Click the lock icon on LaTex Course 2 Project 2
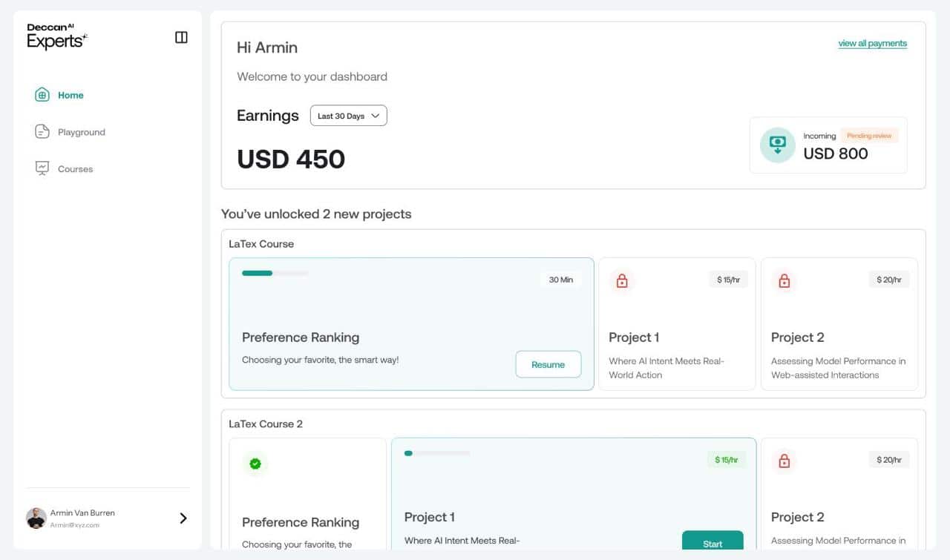This screenshot has height=560, width=950. 784,461
